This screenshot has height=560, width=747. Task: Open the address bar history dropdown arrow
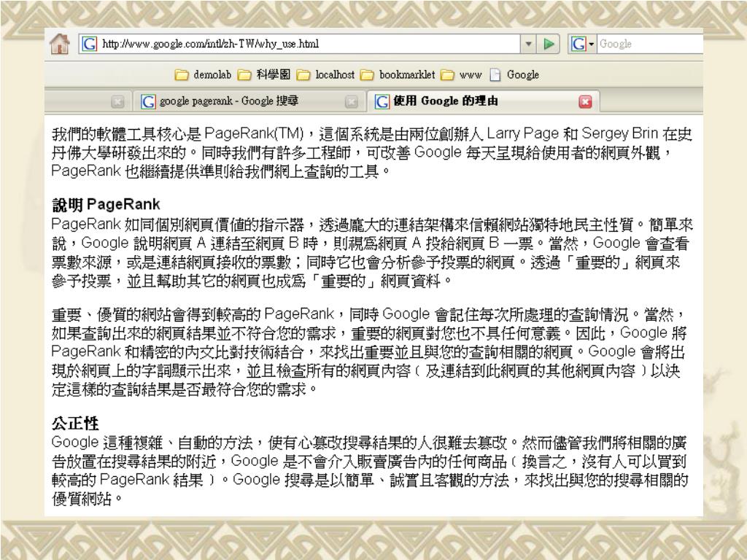click(528, 44)
